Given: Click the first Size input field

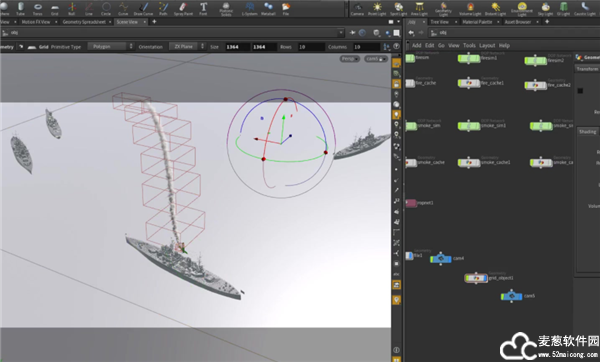Looking at the screenshot, I should [x=237, y=47].
